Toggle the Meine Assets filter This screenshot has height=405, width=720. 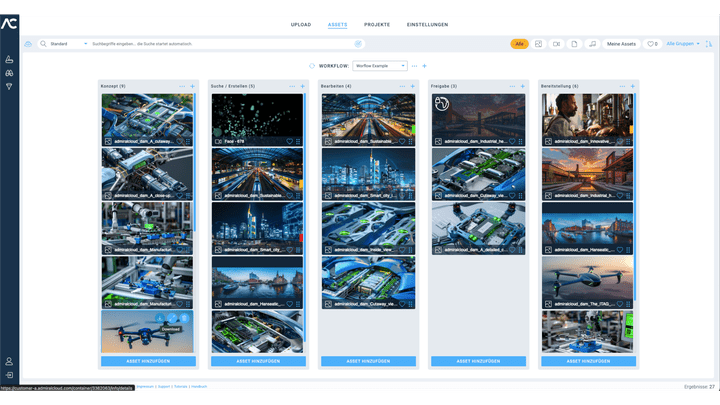(621, 44)
